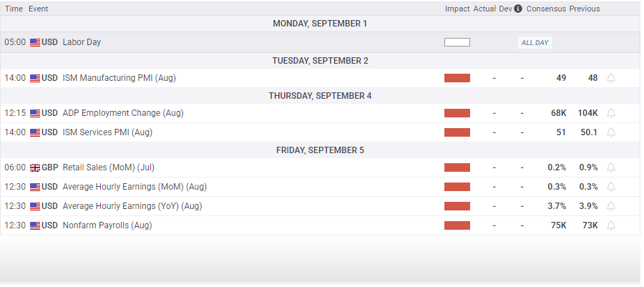This screenshot has width=644, height=287.
Task: Click bell icon for Average Hourly Earnings (MoM)
Action: coord(611,187)
